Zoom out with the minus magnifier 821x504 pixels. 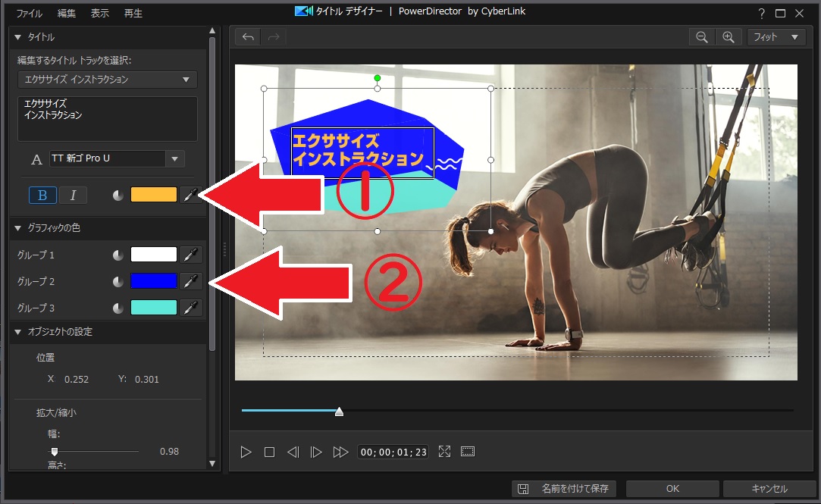click(702, 37)
